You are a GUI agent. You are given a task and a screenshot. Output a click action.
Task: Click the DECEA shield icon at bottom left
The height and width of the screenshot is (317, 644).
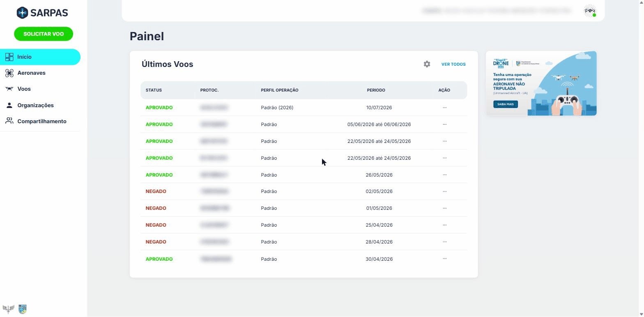(23, 309)
